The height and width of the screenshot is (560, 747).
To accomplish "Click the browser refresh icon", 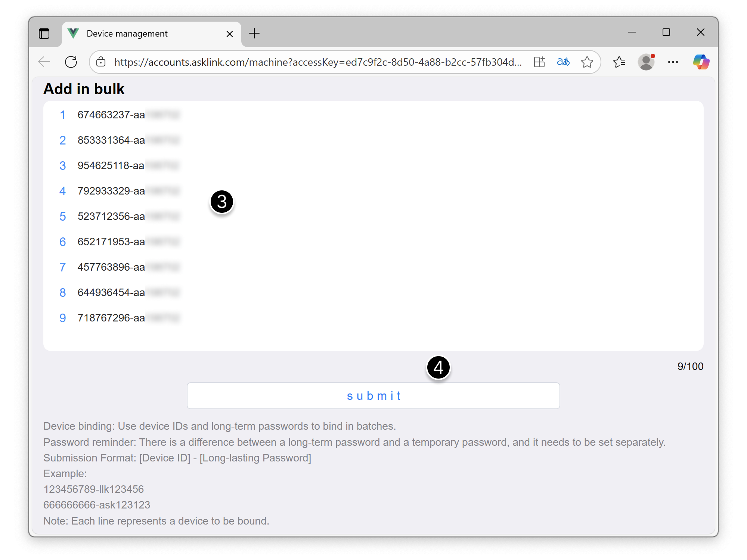I will tap(71, 62).
